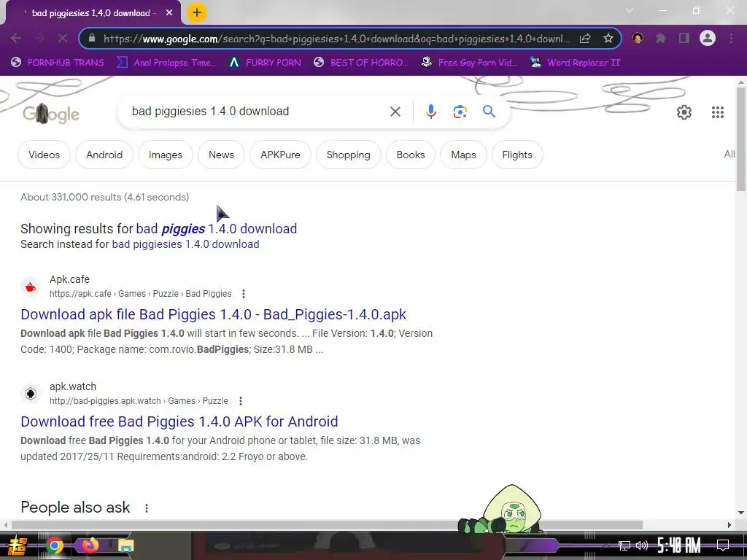Search by image with camera icon

pyautogui.click(x=460, y=112)
